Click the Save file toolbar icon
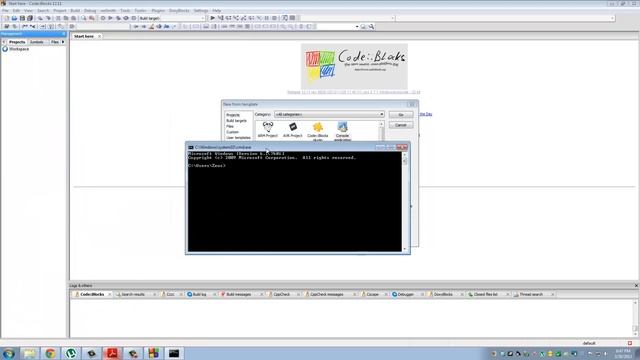This screenshot has width=640, height=360. click(22, 18)
